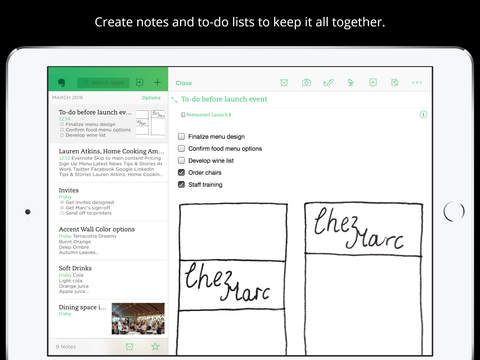Click the MARCH 2016 section header
Image resolution: width=480 pixels, height=360 pixels.
[x=67, y=98]
